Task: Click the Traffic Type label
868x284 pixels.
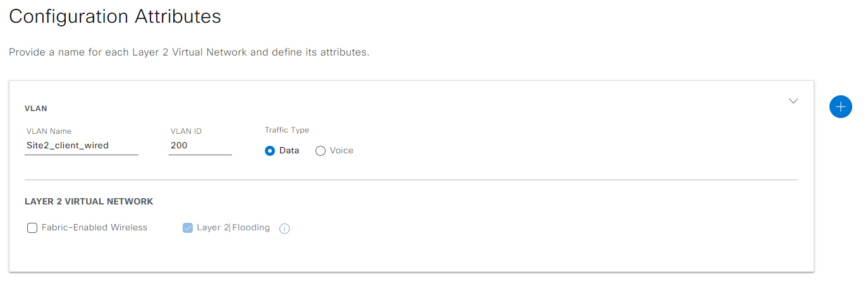Action: pos(286,130)
